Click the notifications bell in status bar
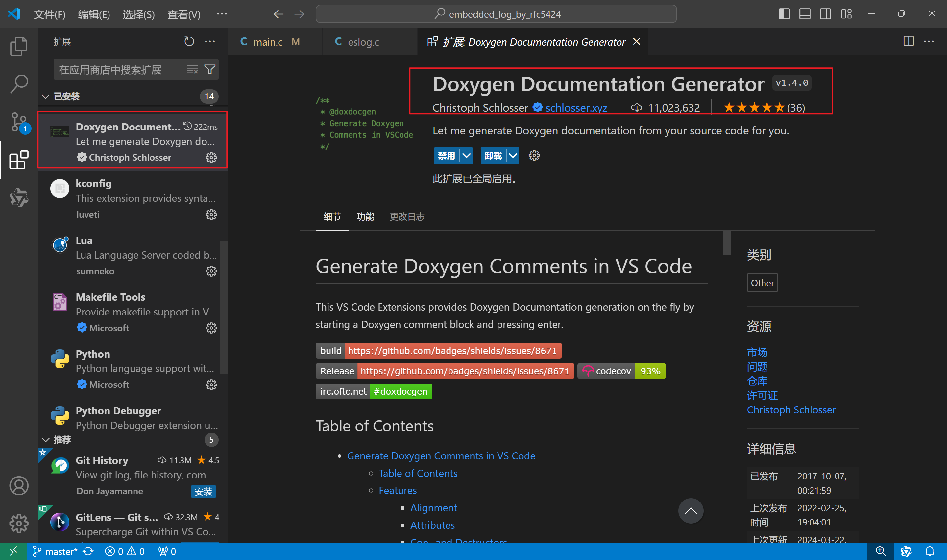The image size is (947, 560). [930, 551]
